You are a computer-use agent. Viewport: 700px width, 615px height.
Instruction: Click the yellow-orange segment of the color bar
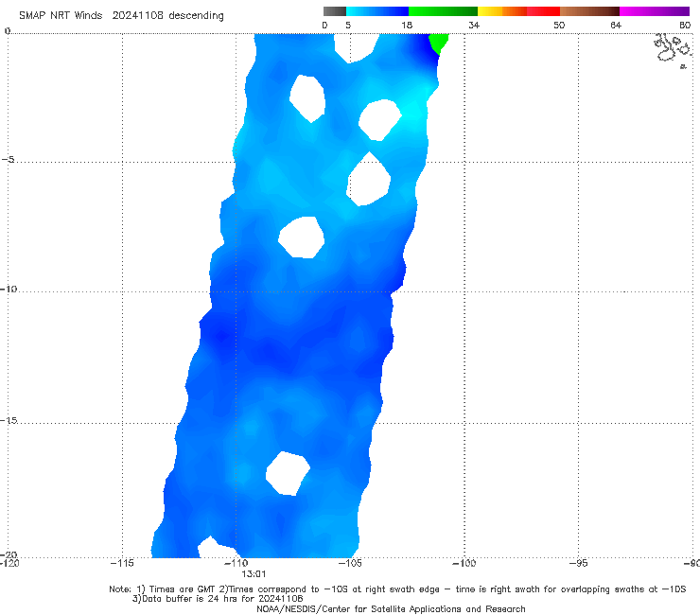502,11
